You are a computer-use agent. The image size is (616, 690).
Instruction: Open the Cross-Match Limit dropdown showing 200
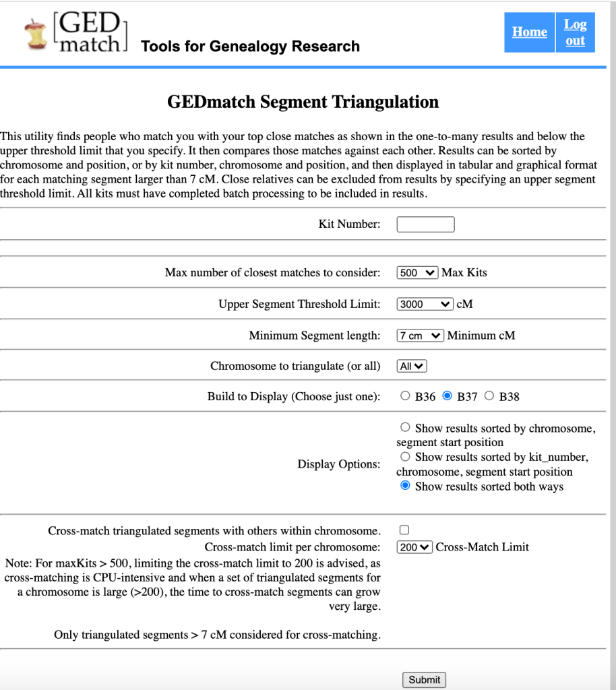pos(414,547)
